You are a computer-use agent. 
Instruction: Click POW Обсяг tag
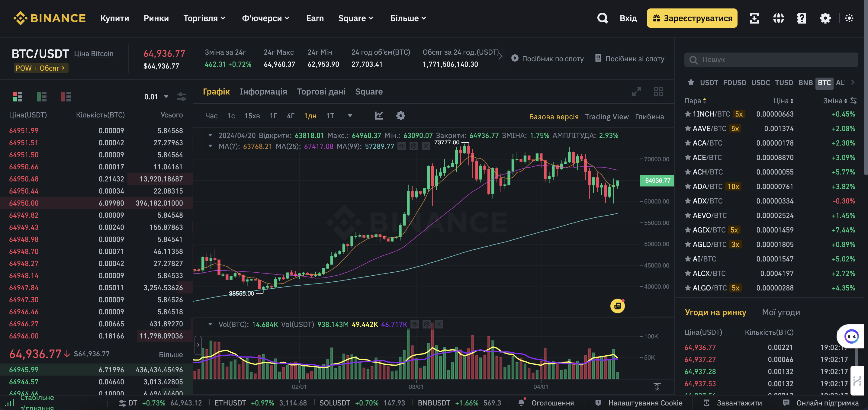[x=41, y=68]
